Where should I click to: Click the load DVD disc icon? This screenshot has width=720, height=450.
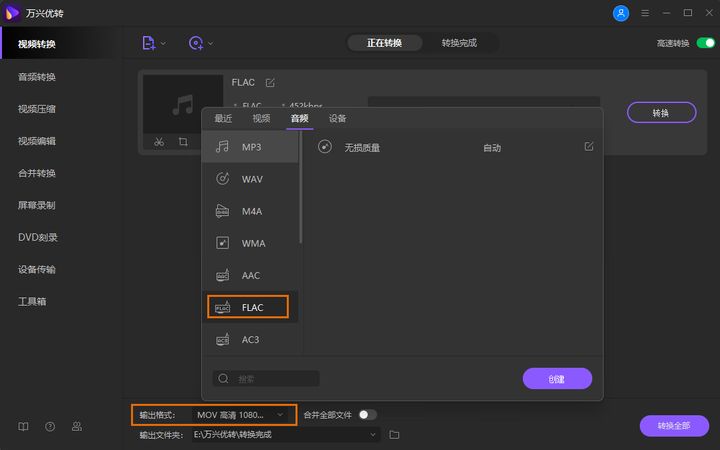(x=196, y=43)
